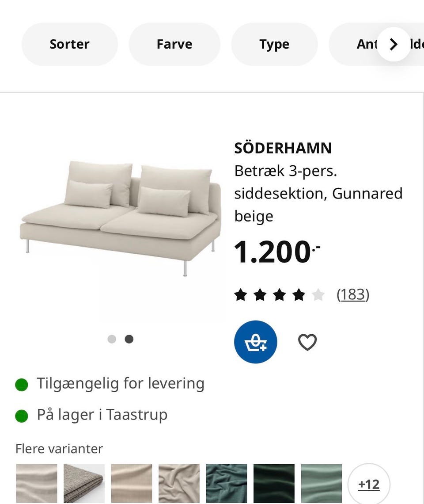The height and width of the screenshot is (504, 424).
Task: Pick the dark green velvet variant
Action: pyautogui.click(x=274, y=483)
